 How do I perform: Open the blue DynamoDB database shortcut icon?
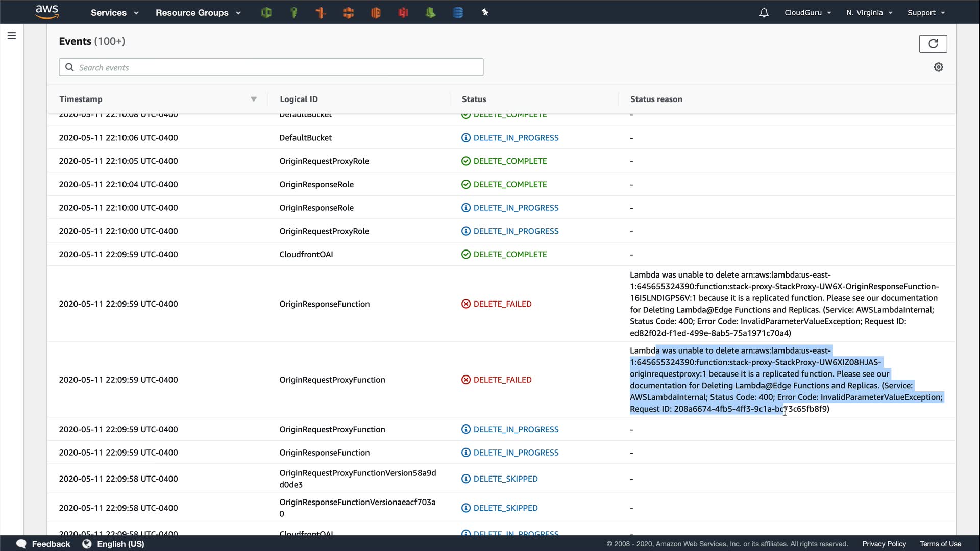click(458, 13)
